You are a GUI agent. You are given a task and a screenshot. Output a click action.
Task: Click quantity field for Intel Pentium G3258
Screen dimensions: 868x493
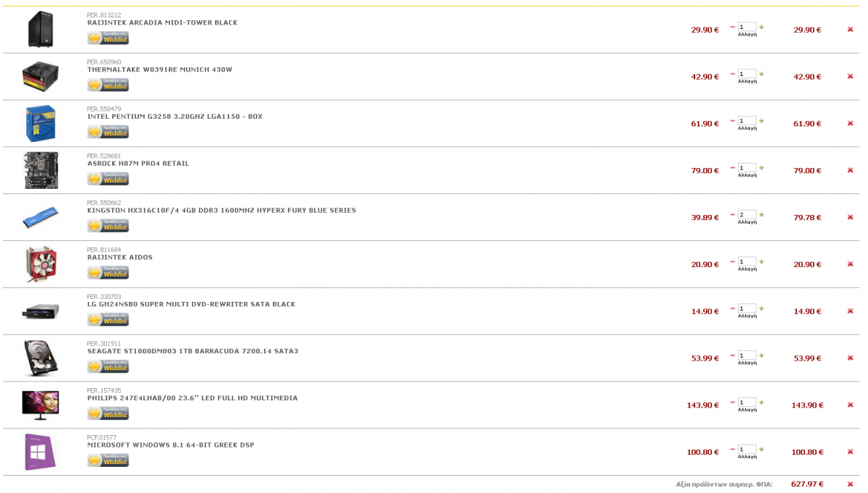[x=747, y=121]
